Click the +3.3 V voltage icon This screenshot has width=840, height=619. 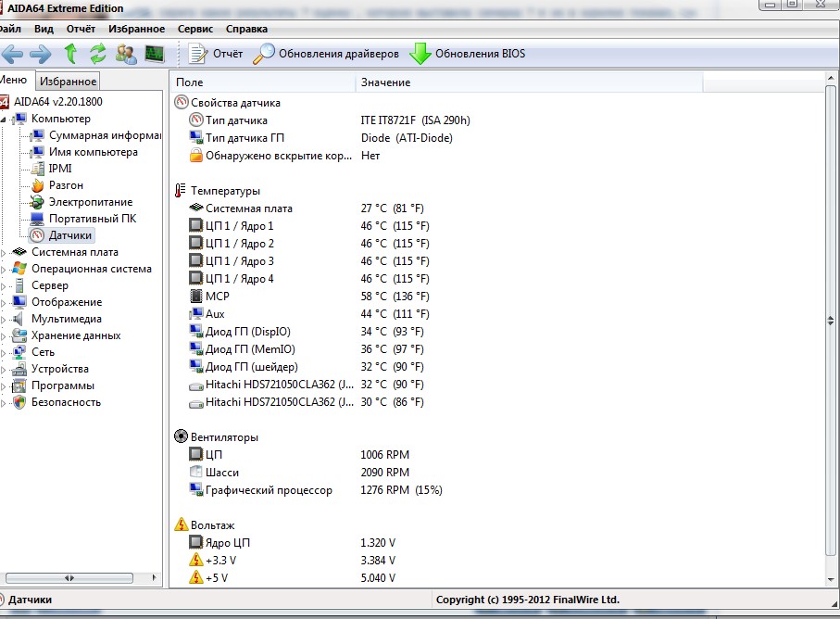tap(196, 560)
